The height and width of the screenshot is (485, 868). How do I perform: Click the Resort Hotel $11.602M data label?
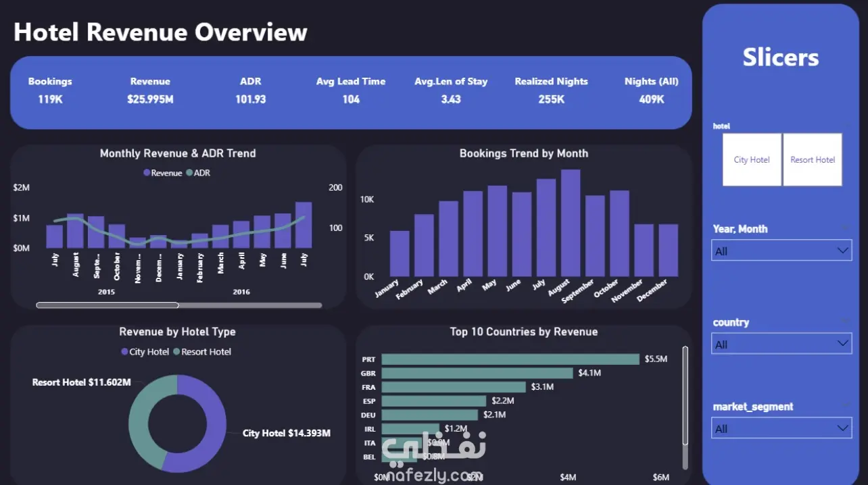pyautogui.click(x=81, y=382)
